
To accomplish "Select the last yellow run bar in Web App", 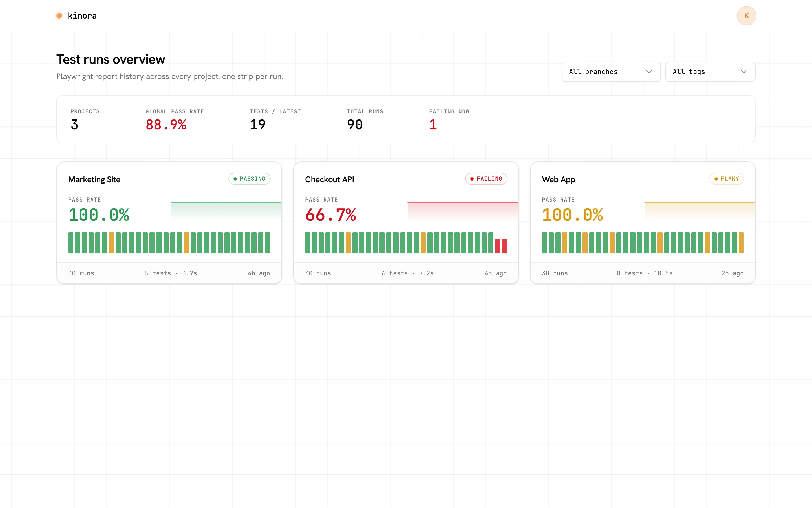I will [741, 243].
